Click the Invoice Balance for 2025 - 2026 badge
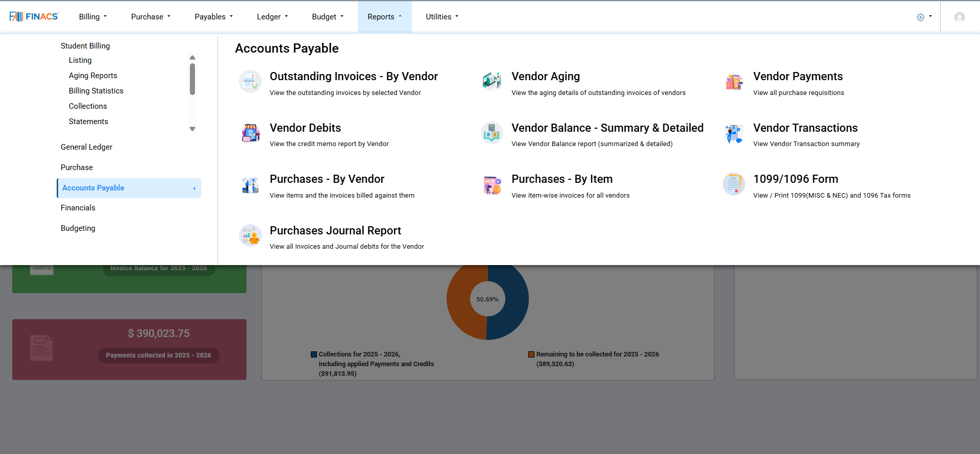The image size is (980, 454). pyautogui.click(x=159, y=270)
